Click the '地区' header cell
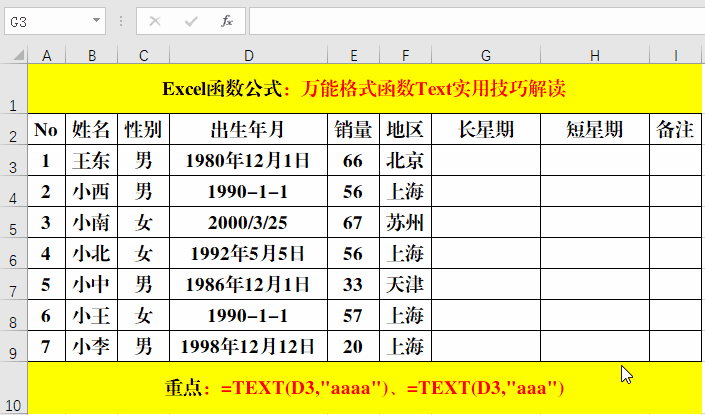The image size is (705, 415). 405,129
